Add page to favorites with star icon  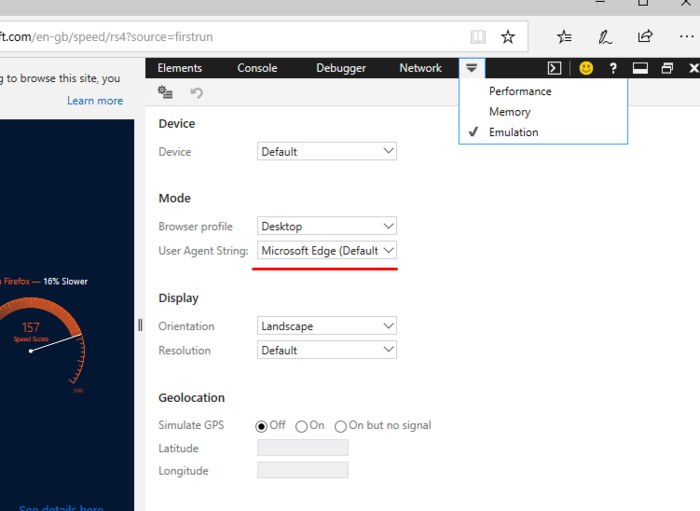[507, 37]
